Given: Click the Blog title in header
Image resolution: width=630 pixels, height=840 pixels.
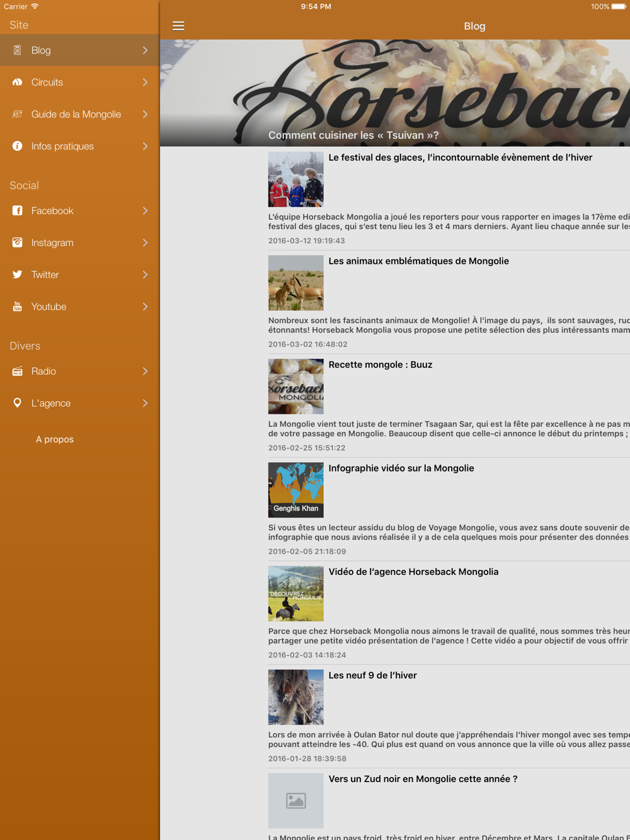Looking at the screenshot, I should point(474,26).
